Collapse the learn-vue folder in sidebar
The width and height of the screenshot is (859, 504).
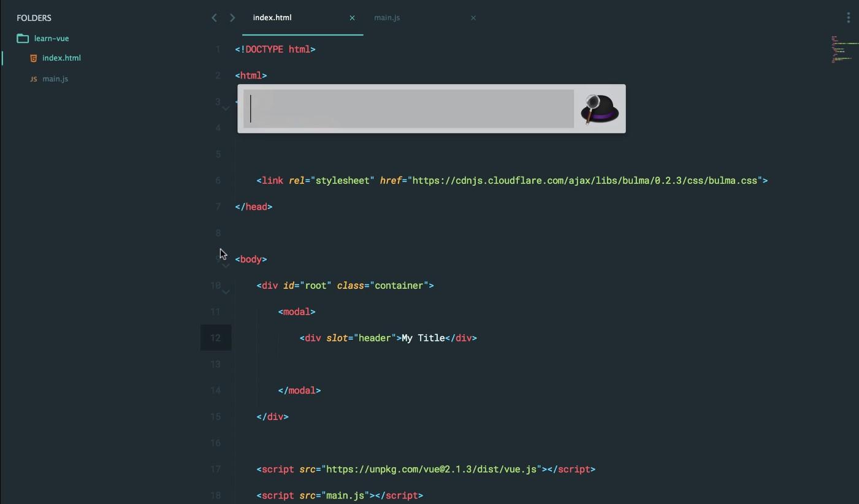pos(52,38)
